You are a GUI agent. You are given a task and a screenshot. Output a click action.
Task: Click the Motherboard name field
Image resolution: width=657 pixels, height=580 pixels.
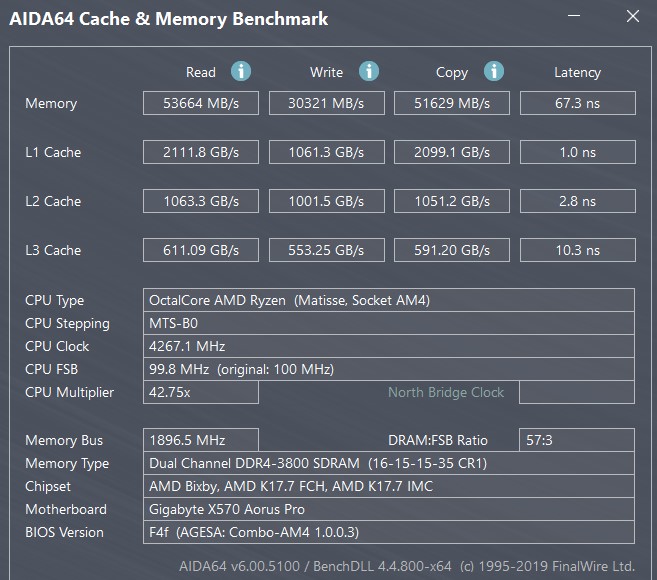[x=389, y=509]
